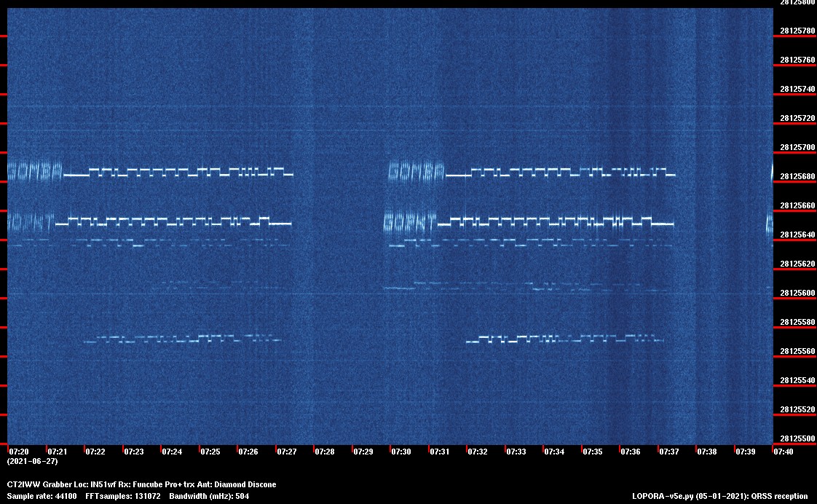This screenshot has height=504, width=817.
Task: Click frequency label 28125580
Action: [797, 323]
